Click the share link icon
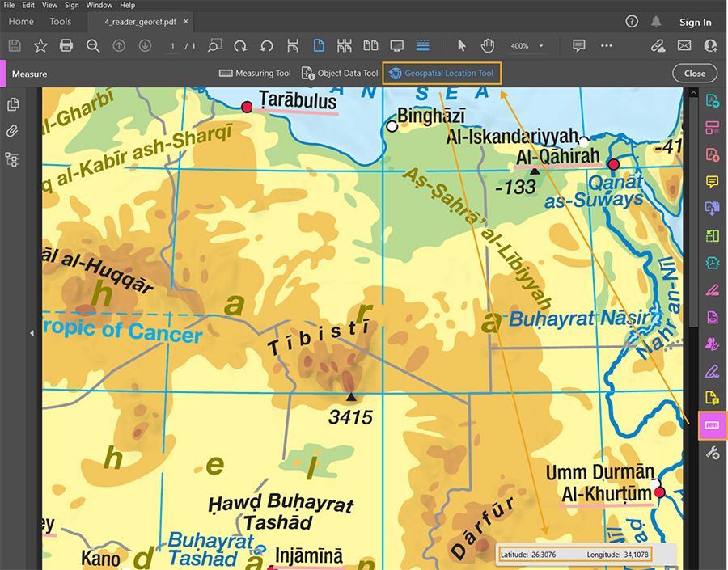This screenshot has height=570, width=728. 658,45
